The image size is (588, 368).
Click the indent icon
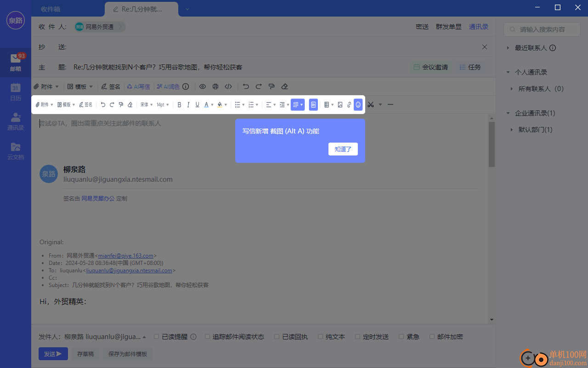(x=282, y=105)
